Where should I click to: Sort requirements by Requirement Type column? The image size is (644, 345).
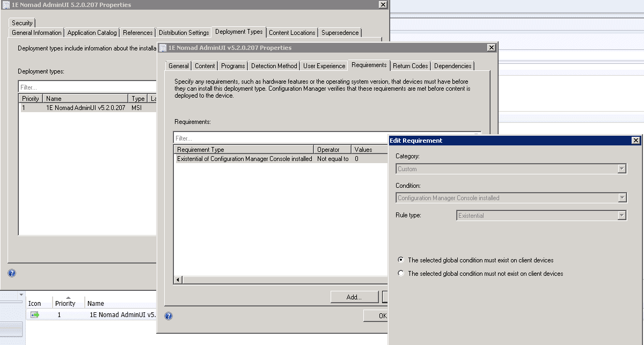click(244, 150)
